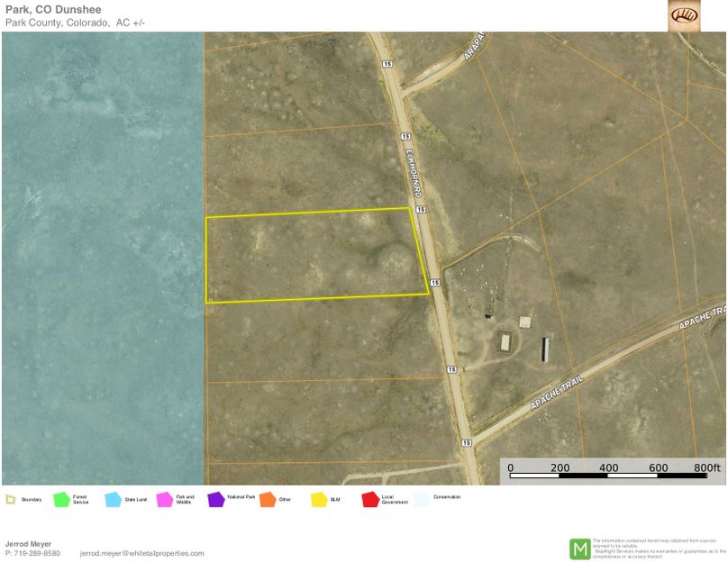The image size is (728, 562).
Task: Click the pink Fish and Wildlife legend icon
Action: [x=164, y=499]
